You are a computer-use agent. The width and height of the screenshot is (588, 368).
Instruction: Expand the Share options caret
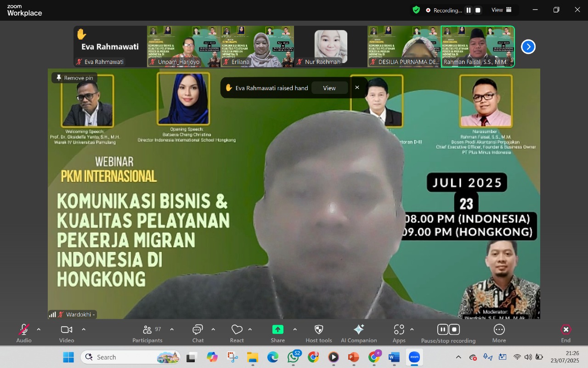(x=295, y=329)
